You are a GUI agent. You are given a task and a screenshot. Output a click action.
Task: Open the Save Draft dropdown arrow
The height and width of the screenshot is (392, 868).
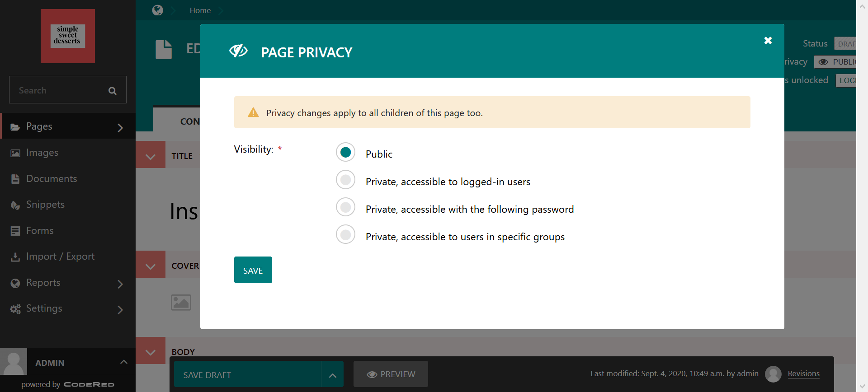coord(333,375)
